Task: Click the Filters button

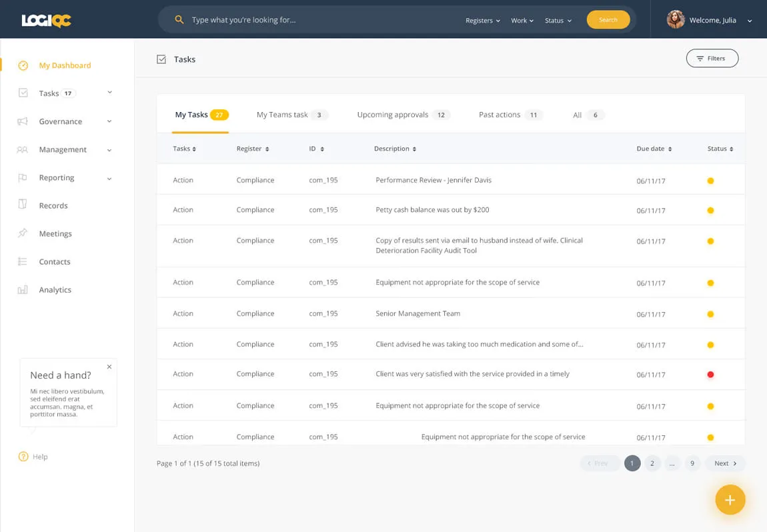Action: tap(712, 58)
